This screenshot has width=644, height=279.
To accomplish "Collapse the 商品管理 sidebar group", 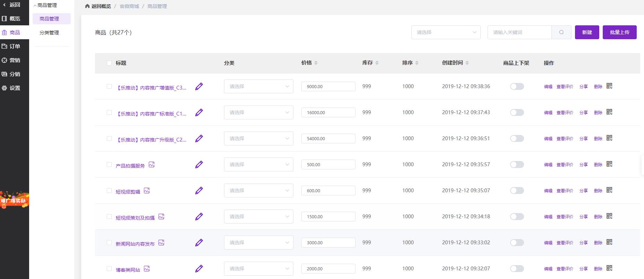I will [x=45, y=6].
